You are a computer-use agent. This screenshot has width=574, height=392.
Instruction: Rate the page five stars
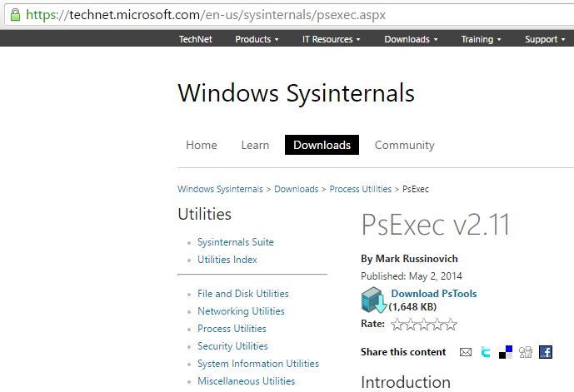(450, 325)
